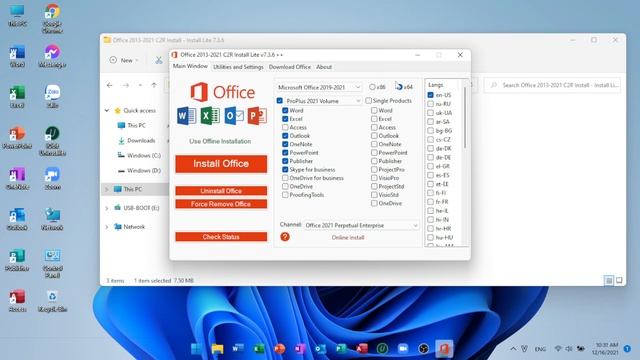Open the About tab

[324, 67]
